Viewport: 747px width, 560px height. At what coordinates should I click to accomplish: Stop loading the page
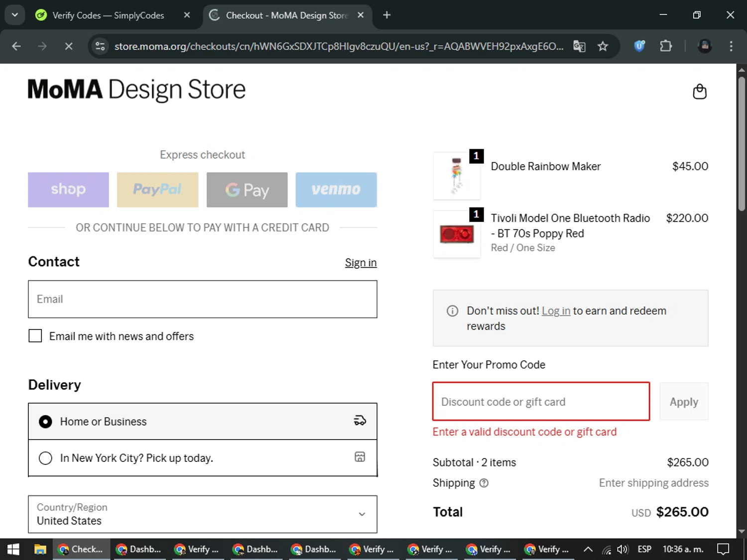pyautogui.click(x=69, y=46)
